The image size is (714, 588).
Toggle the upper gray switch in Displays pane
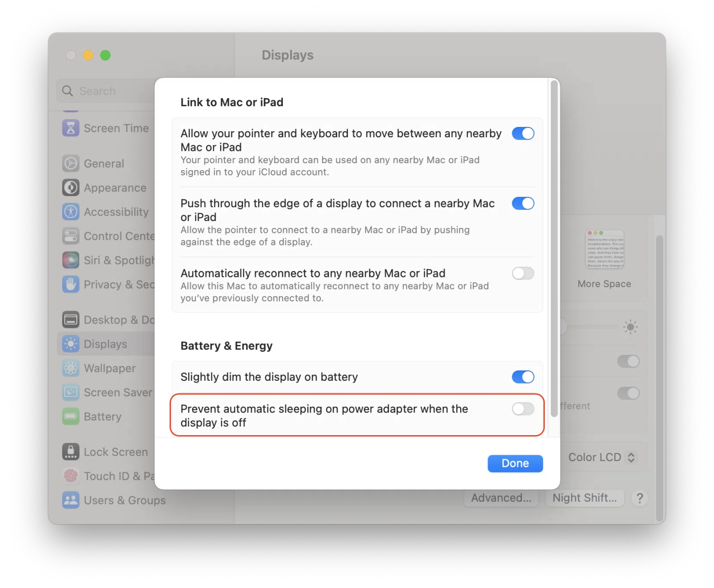(628, 362)
